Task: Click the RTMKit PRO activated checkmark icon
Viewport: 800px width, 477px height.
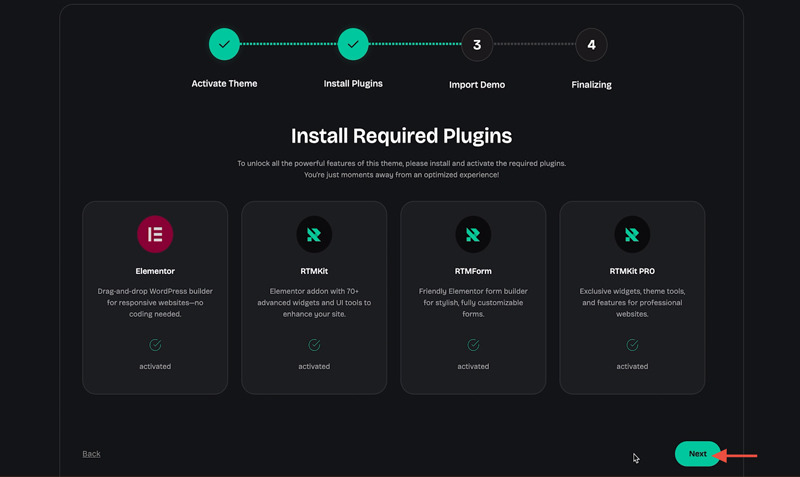Action: pos(632,345)
